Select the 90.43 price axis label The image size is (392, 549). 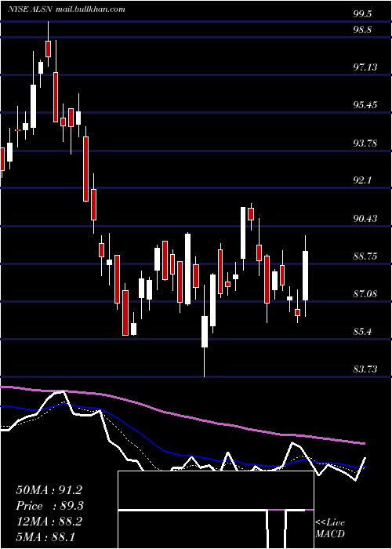pyautogui.click(x=365, y=219)
